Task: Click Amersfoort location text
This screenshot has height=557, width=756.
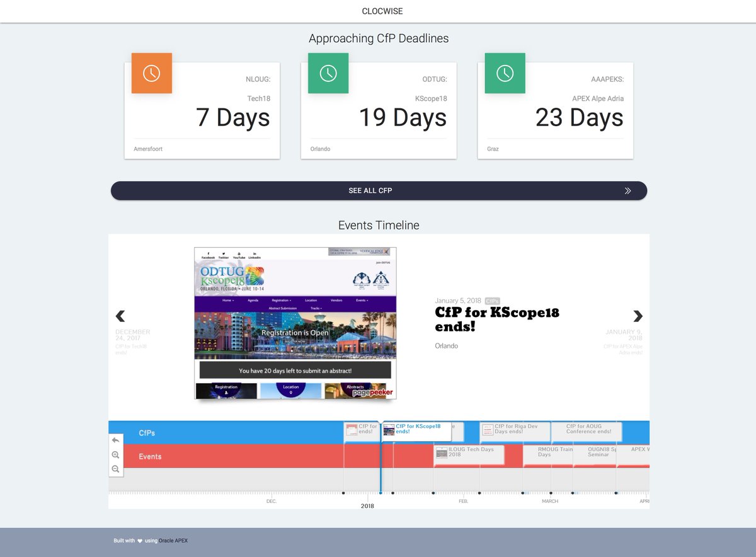Action: 148,149
